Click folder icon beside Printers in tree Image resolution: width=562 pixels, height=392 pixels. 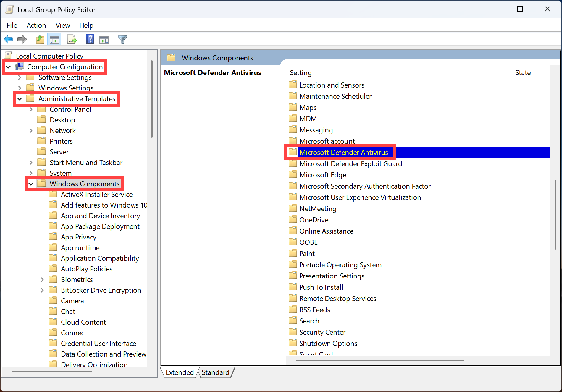[x=41, y=141]
